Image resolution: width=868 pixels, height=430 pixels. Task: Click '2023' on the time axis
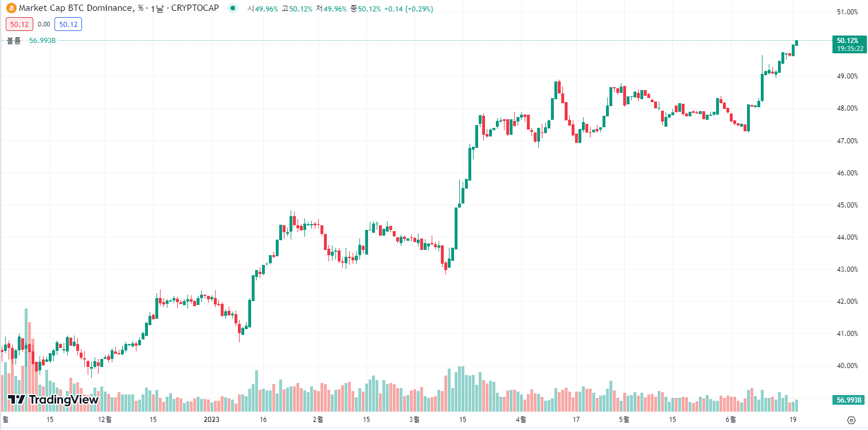pos(212,420)
